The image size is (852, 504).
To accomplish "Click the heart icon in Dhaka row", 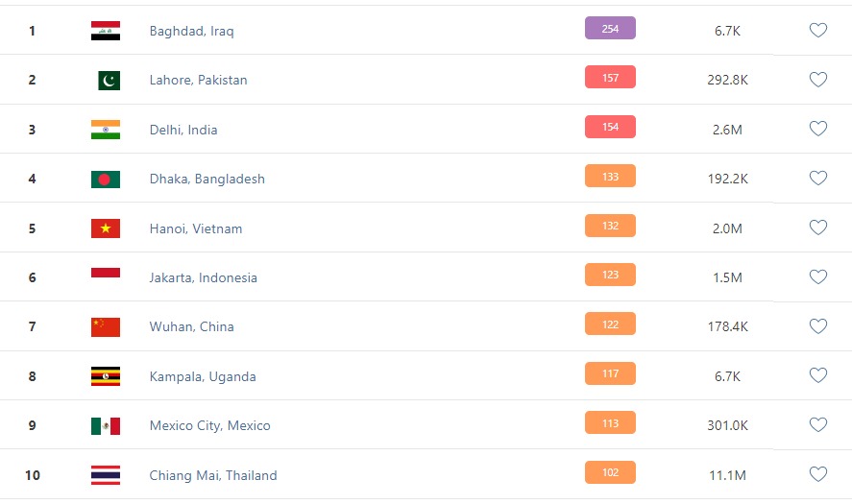I will (817, 179).
